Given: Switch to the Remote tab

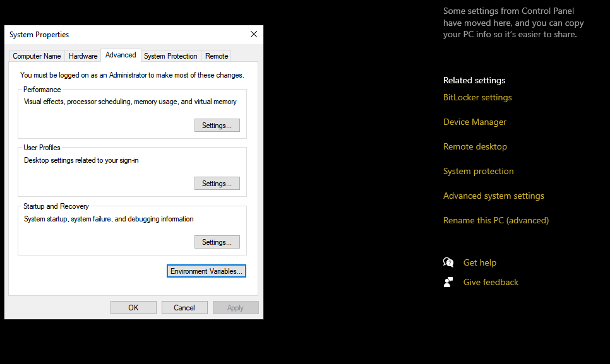Looking at the screenshot, I should 216,56.
